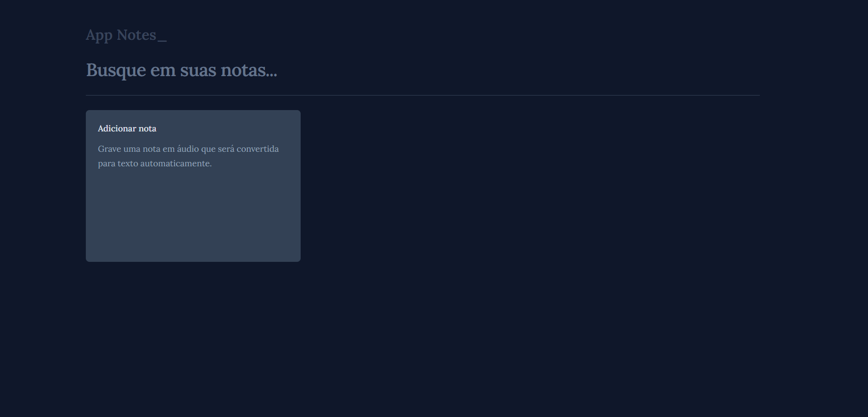This screenshot has height=417, width=868.
Task: Click the 'Adicionar nota' title text
Action: click(127, 128)
